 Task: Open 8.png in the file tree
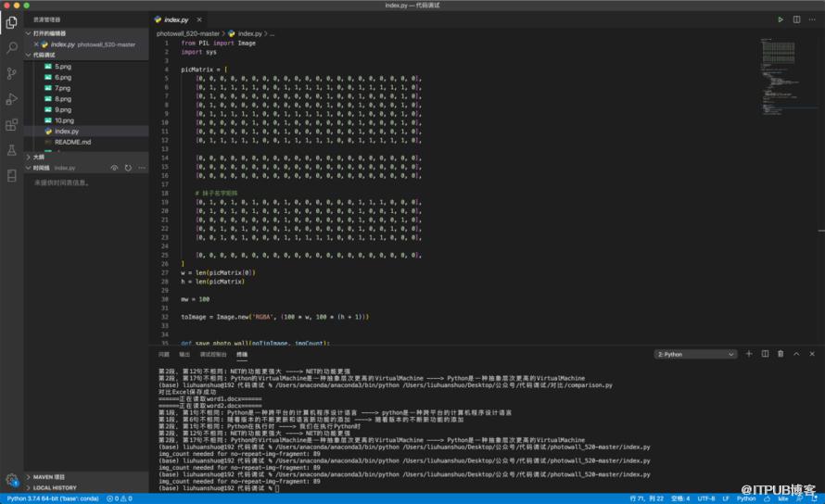(x=86, y=99)
